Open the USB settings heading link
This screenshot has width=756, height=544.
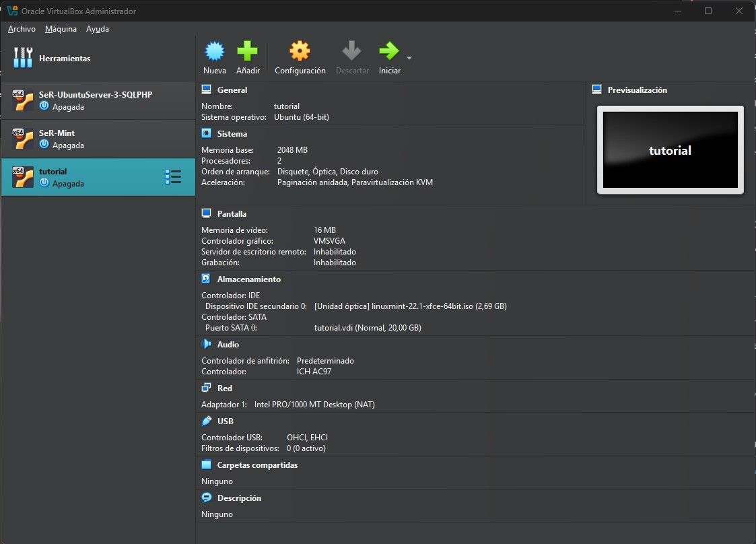click(x=225, y=421)
